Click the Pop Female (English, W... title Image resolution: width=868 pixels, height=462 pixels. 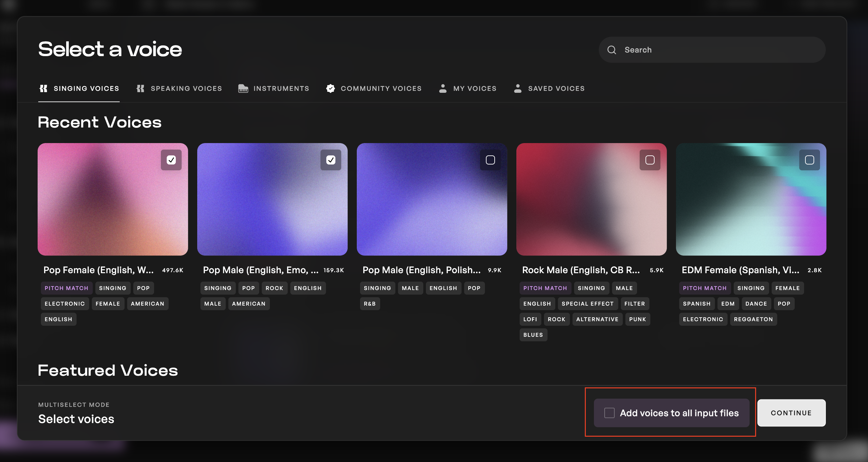(98, 270)
